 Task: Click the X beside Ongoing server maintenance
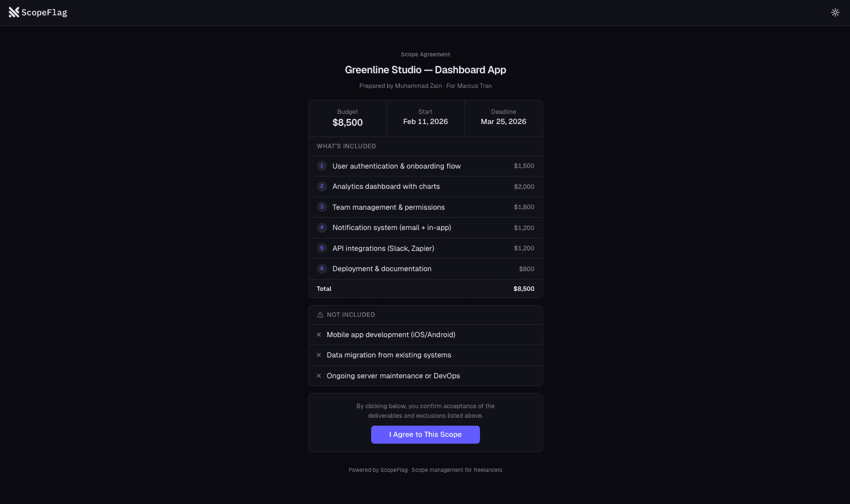[x=319, y=375]
